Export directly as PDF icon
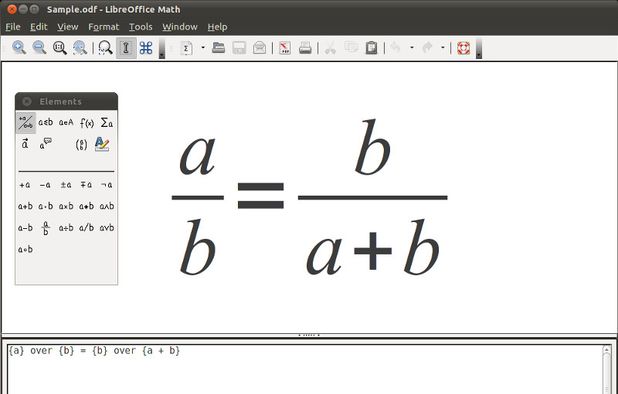The image size is (618, 394). [285, 48]
